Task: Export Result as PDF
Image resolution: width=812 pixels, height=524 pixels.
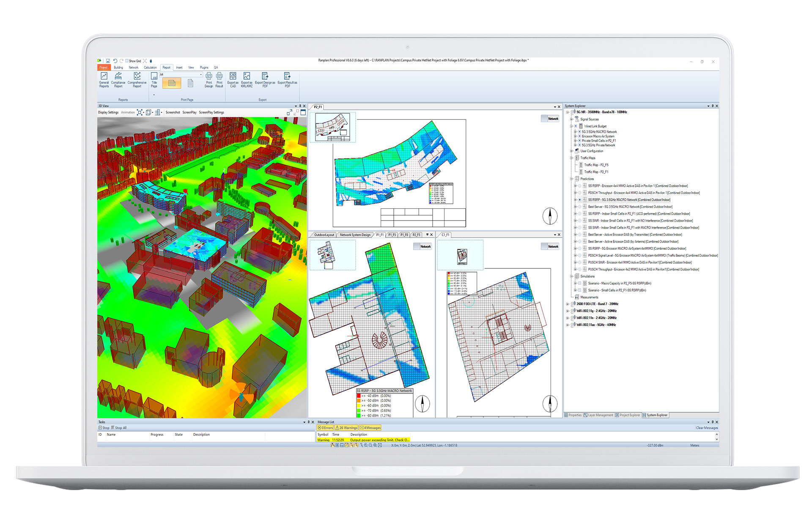Action: [x=287, y=80]
